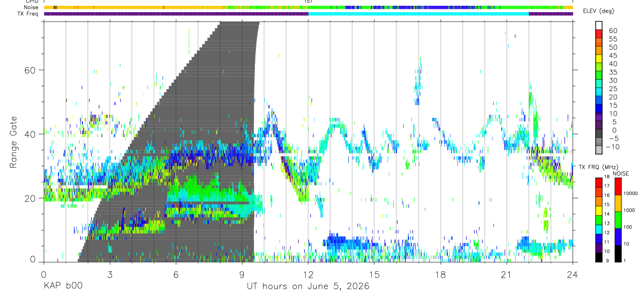Click the 'Noise' row label at top left
The width and height of the screenshot is (644, 297).
31,7
